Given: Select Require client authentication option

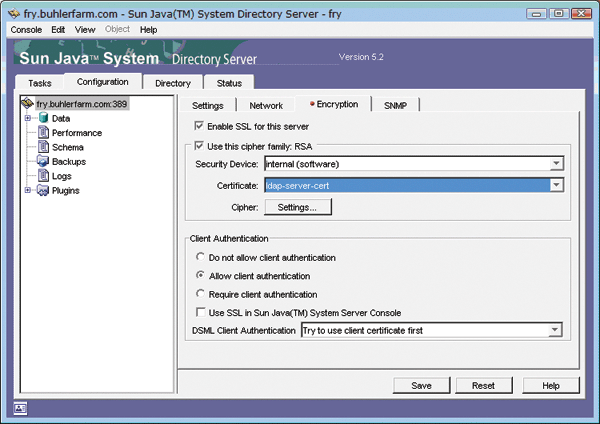Looking at the screenshot, I should (200, 294).
